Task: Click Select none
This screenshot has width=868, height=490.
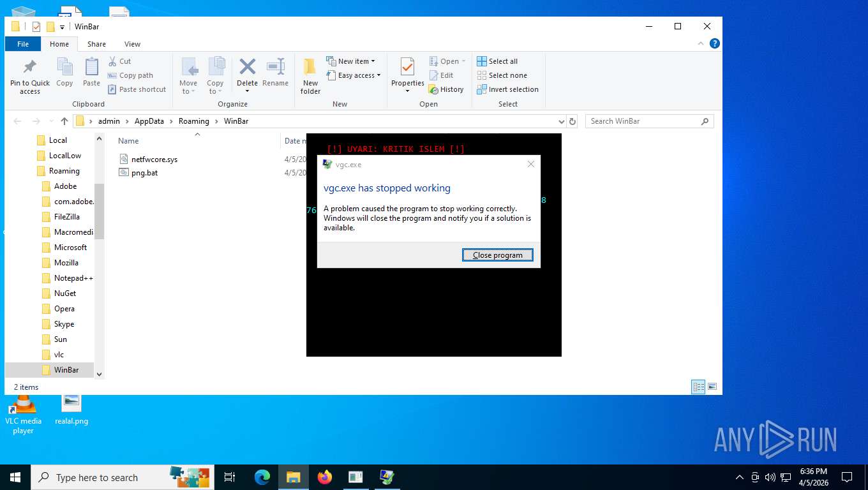Action: (x=502, y=75)
